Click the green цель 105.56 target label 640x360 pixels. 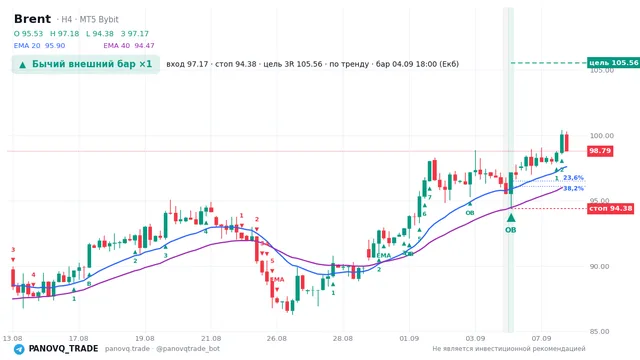tap(613, 63)
